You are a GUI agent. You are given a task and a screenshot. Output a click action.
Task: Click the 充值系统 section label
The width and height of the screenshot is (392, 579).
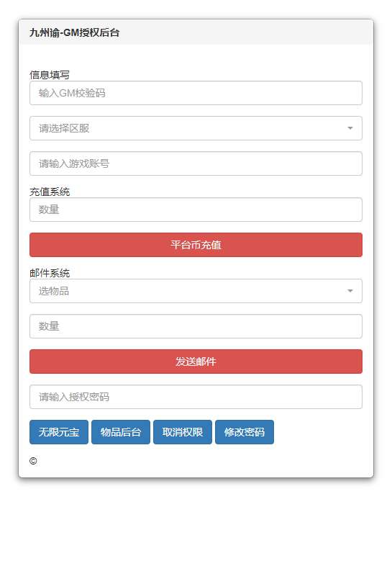(50, 192)
